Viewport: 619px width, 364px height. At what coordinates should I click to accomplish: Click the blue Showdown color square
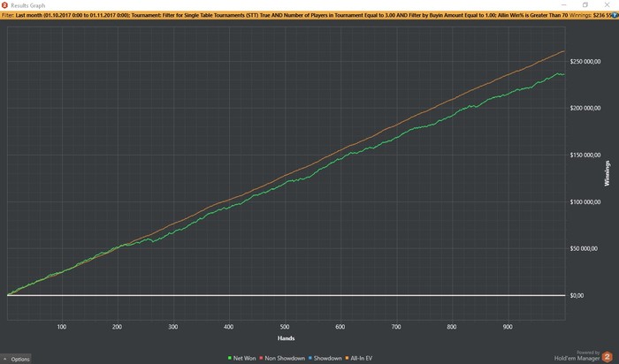click(x=310, y=358)
